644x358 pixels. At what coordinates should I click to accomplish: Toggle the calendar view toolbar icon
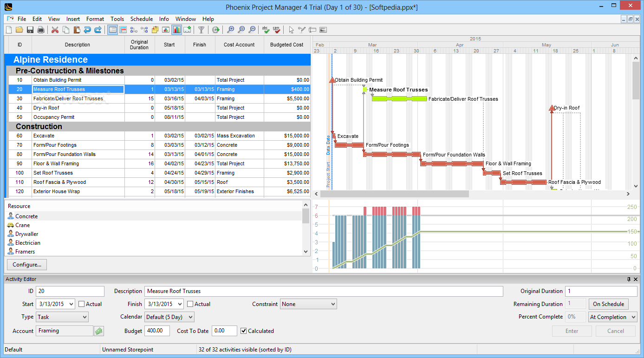tap(123, 30)
